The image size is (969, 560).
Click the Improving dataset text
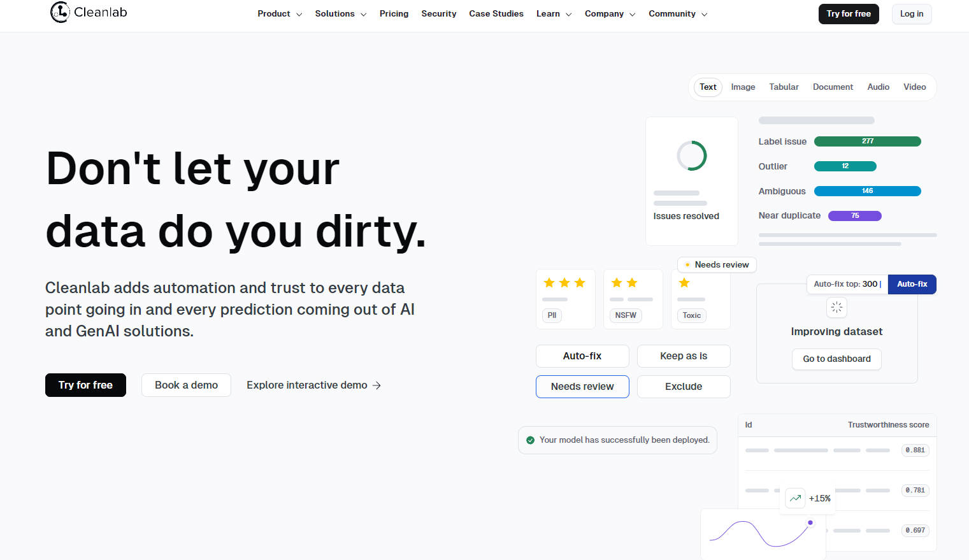[836, 332]
